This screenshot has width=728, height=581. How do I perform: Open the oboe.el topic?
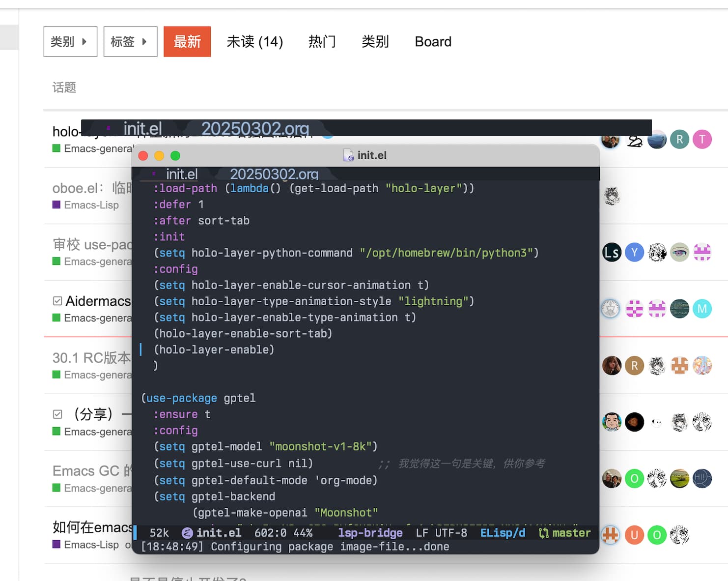tap(92, 188)
